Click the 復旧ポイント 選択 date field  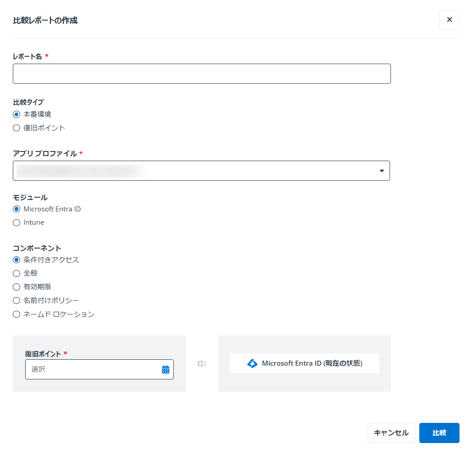click(99, 369)
